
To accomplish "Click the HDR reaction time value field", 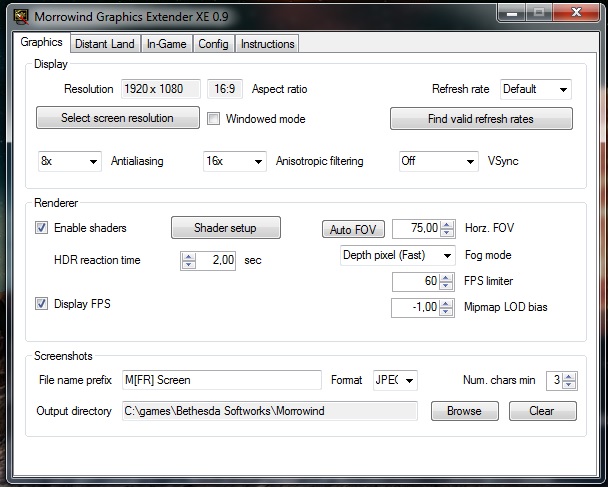I will [216, 261].
